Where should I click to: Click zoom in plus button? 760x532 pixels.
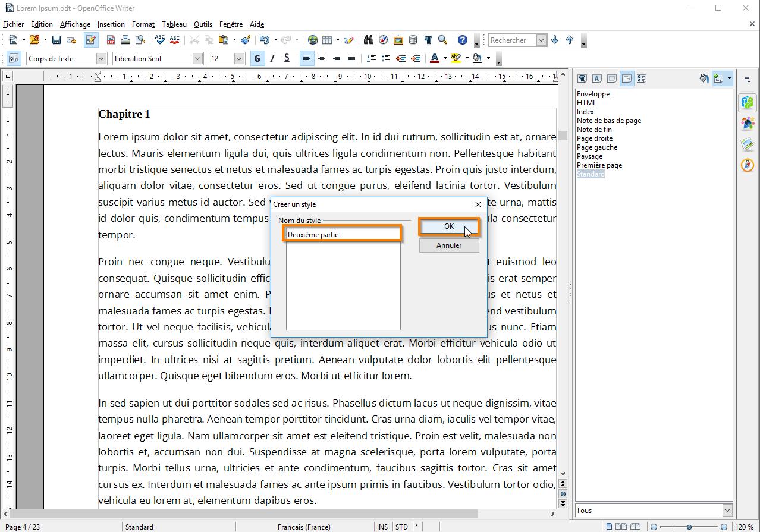coord(724,527)
